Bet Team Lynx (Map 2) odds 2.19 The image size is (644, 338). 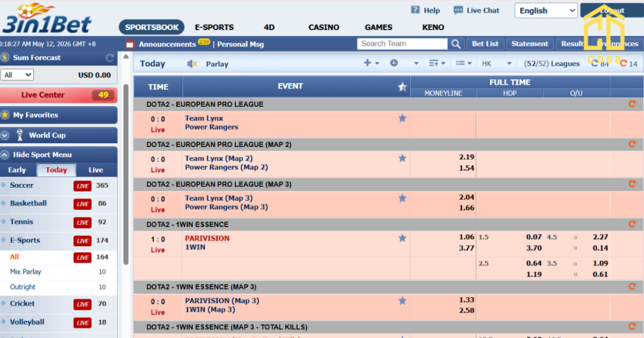[466, 157]
